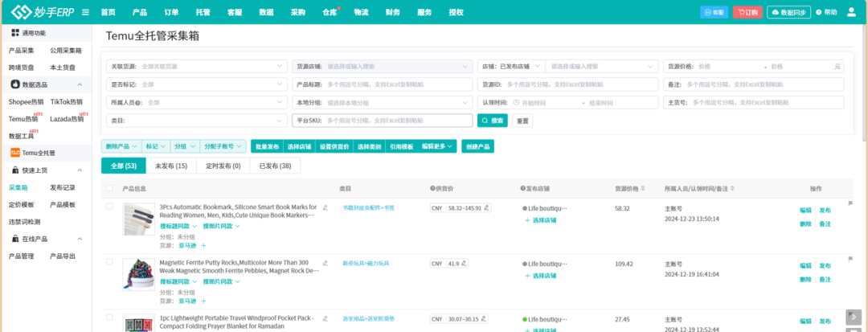
Task: Switch to 定时发布 (0) tab
Action: click(x=223, y=166)
